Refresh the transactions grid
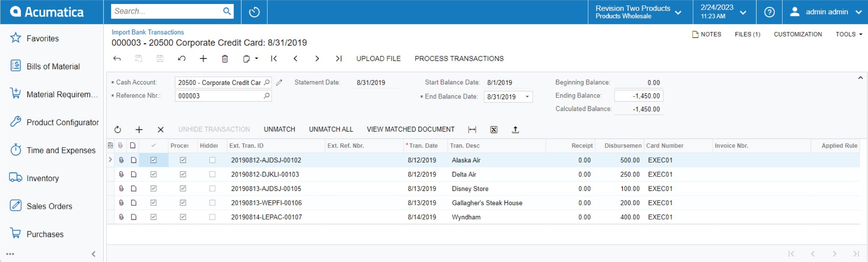 [x=118, y=130]
